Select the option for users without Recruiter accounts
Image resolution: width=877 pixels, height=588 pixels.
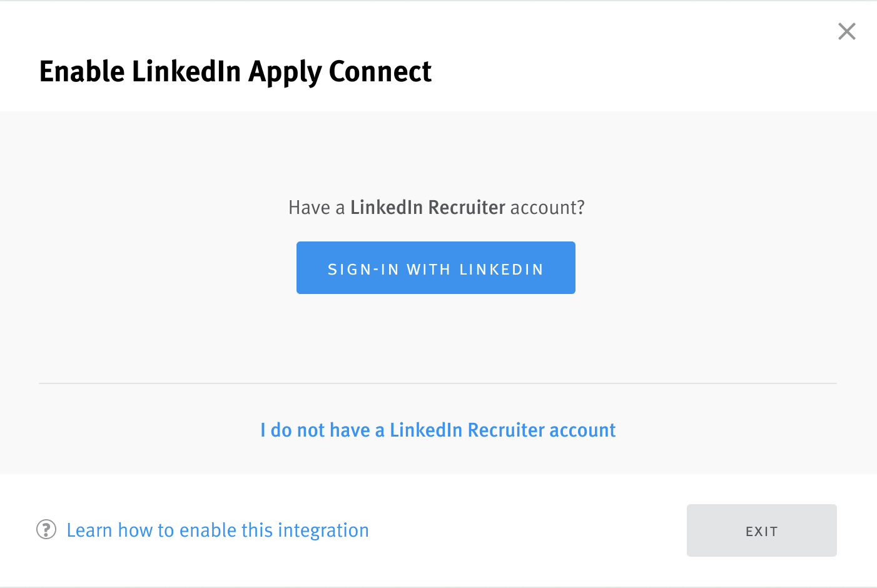point(438,430)
